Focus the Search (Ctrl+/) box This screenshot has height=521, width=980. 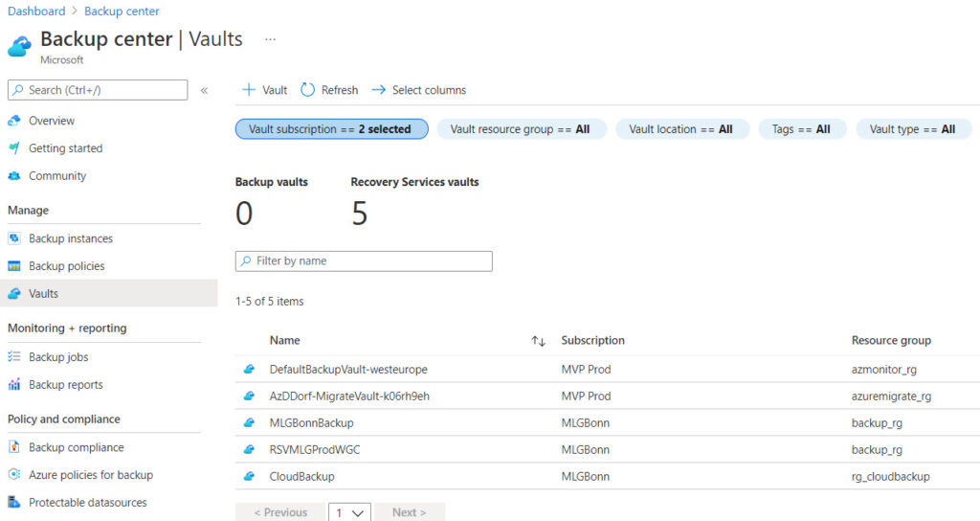pos(98,90)
